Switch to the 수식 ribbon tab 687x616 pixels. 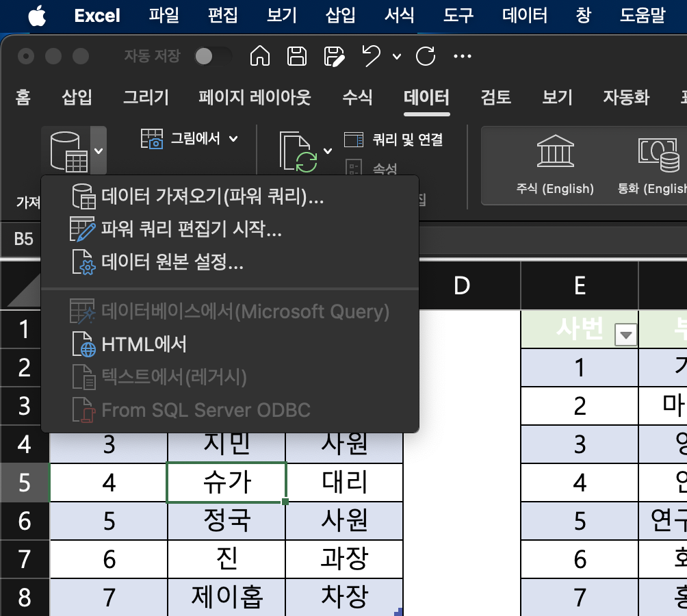pos(357,97)
